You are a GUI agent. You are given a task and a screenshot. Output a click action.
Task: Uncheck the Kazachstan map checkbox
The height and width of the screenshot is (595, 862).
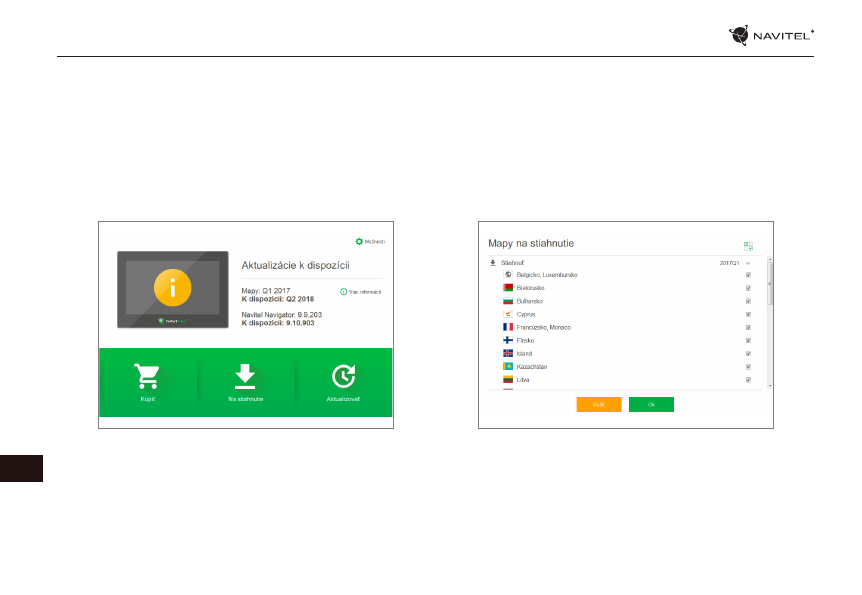[748, 367]
